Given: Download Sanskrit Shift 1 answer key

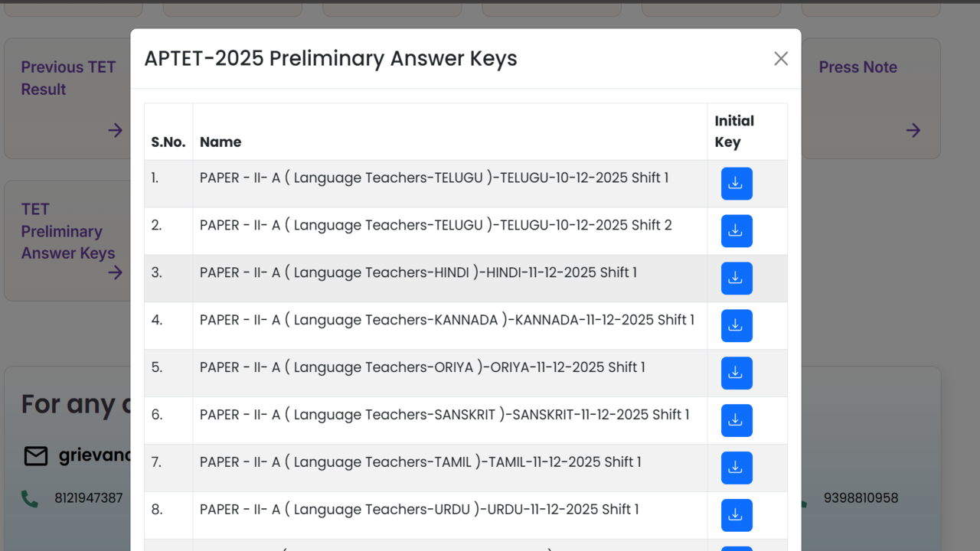Looking at the screenshot, I should point(737,421).
